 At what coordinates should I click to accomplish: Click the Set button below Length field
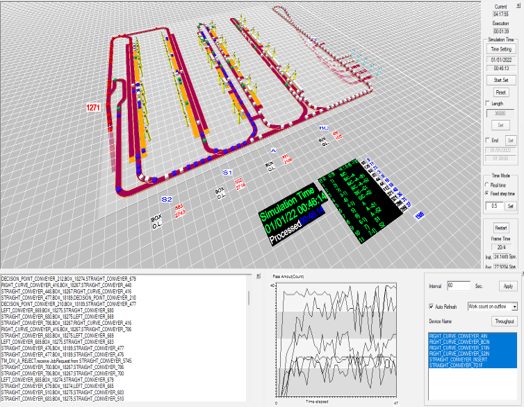click(501, 125)
